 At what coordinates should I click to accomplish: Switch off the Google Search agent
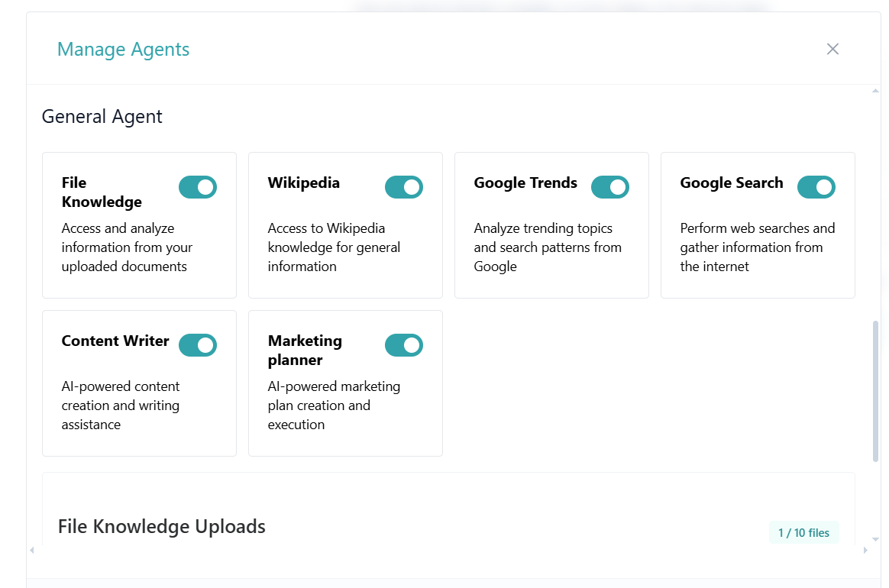(816, 187)
